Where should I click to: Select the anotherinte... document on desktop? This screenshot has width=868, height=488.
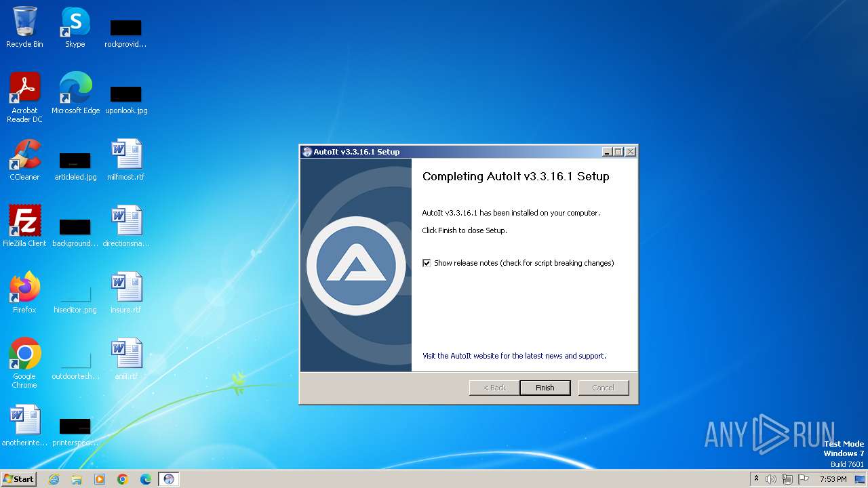click(24, 426)
